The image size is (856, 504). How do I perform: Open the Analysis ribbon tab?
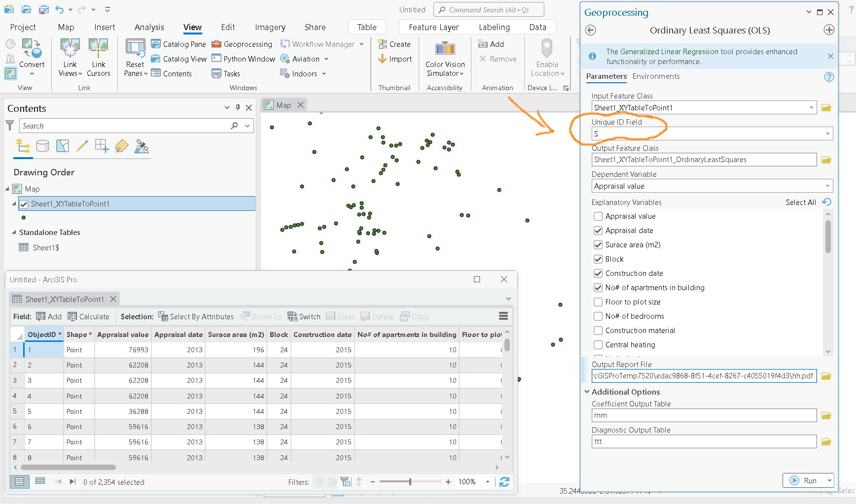pyautogui.click(x=149, y=28)
